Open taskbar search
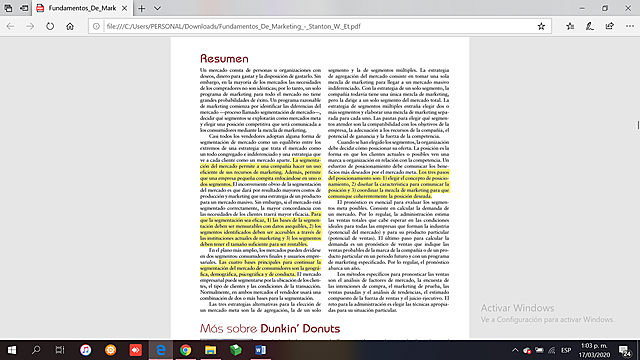Viewport: 640px width, 360px height. point(36,350)
